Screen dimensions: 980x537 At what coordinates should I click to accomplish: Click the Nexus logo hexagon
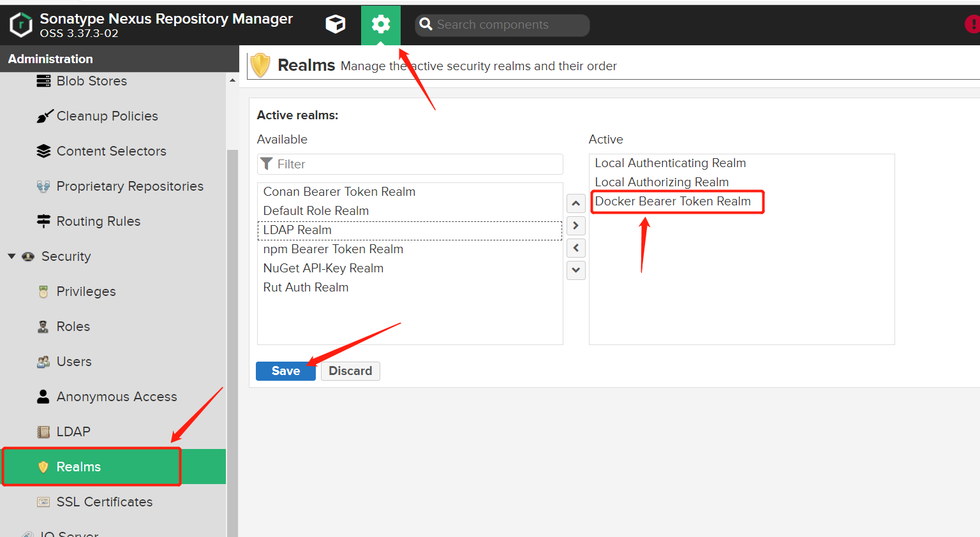(x=21, y=25)
